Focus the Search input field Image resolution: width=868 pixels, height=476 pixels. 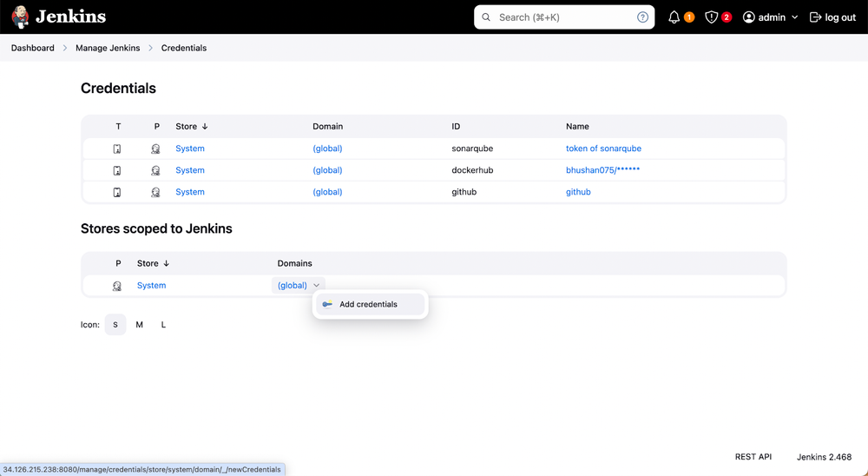[564, 17]
